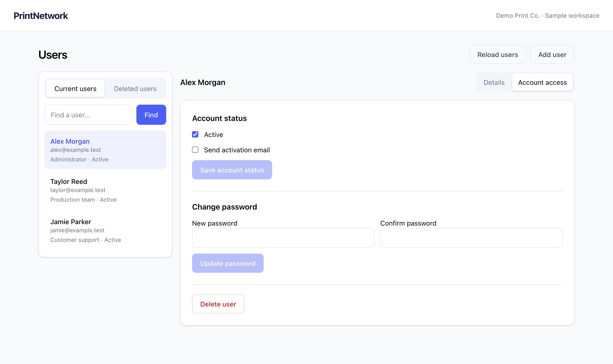
Task: Select Taylor Reed in the user list
Action: point(105,190)
